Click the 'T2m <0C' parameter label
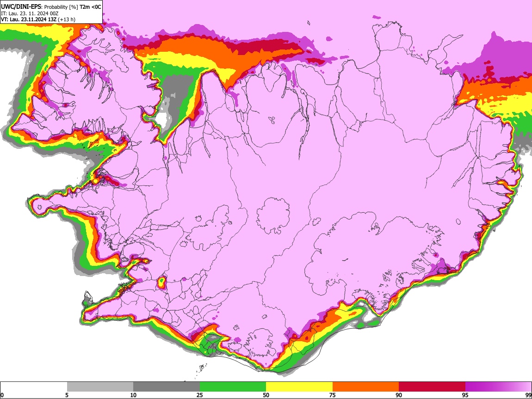The image size is (532, 399). click(x=90, y=7)
